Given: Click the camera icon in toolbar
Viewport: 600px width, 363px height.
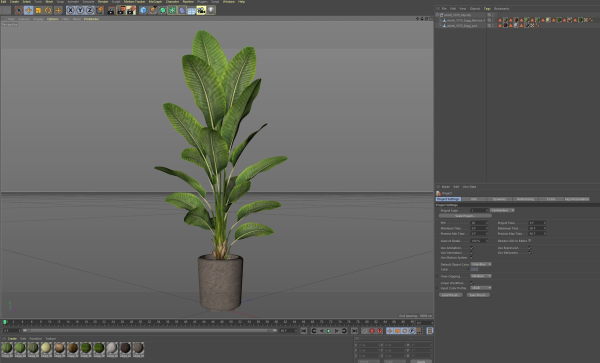Looking at the screenshot, I should pos(201,10).
